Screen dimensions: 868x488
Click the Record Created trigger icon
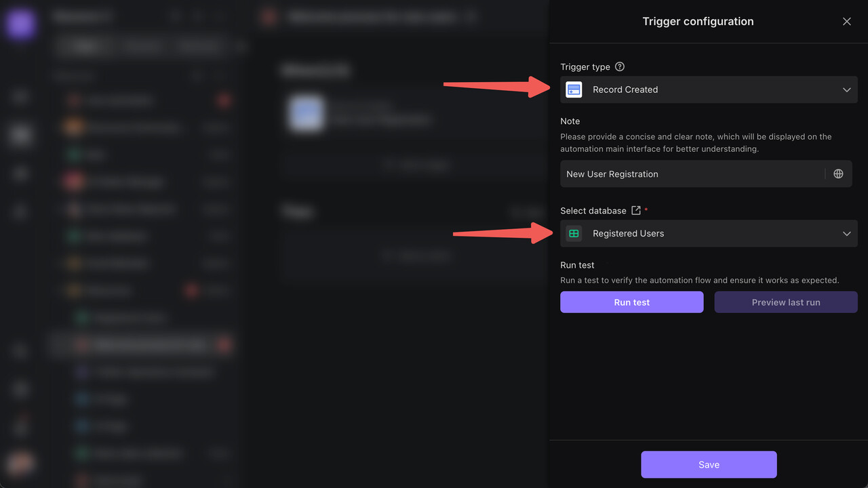[574, 89]
